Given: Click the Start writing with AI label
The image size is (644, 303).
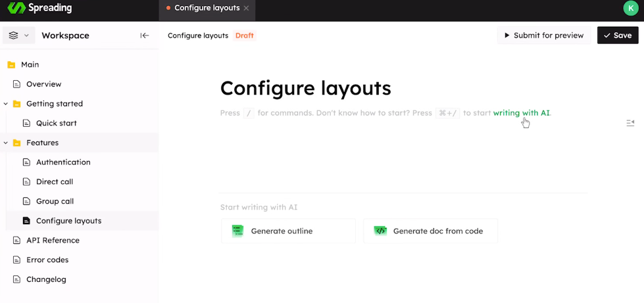Looking at the screenshot, I should 259,207.
